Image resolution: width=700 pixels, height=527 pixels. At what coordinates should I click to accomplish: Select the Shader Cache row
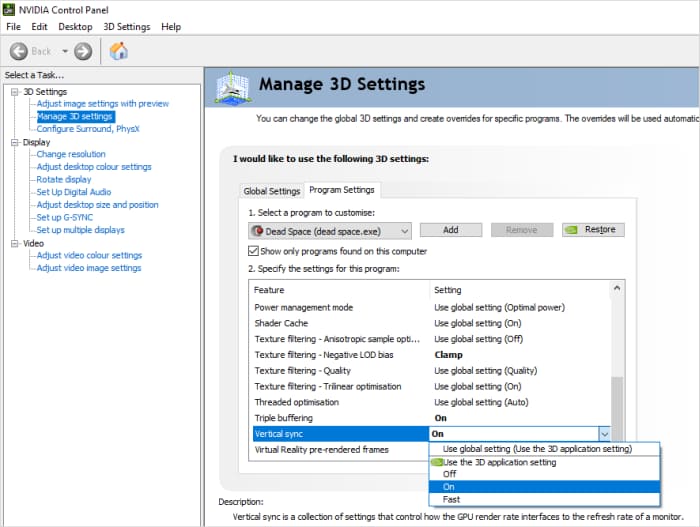point(430,323)
